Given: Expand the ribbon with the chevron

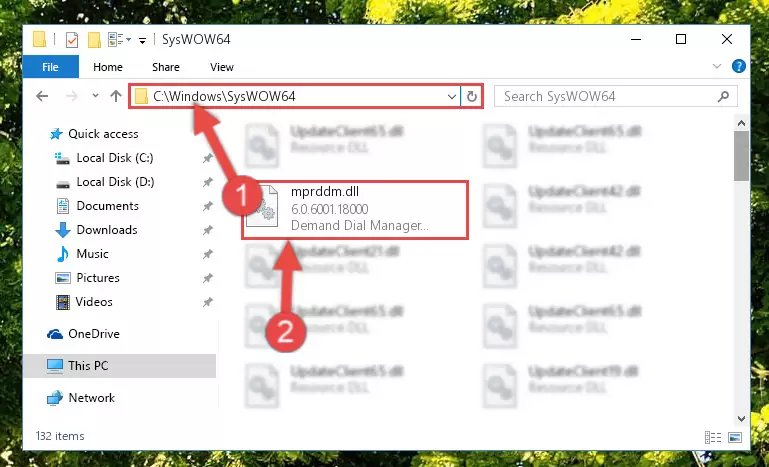Looking at the screenshot, I should [717, 66].
